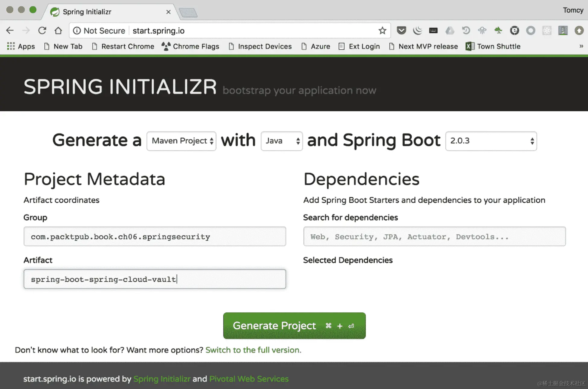Follow the Switch to the full version link

(x=253, y=350)
